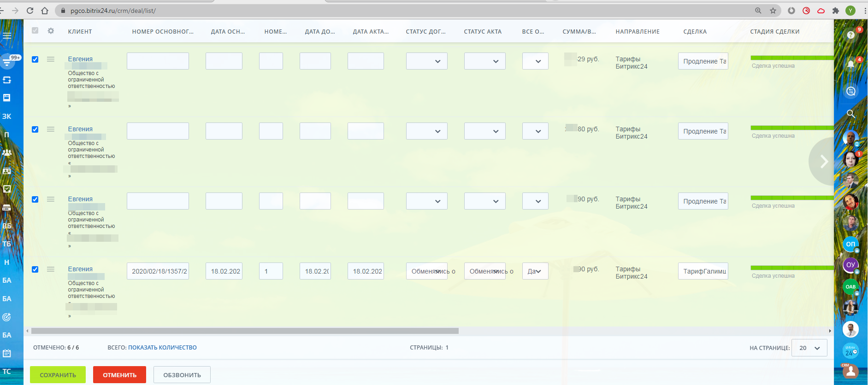Uncheck the first deal row checkbox
The image size is (868, 385).
point(35,59)
